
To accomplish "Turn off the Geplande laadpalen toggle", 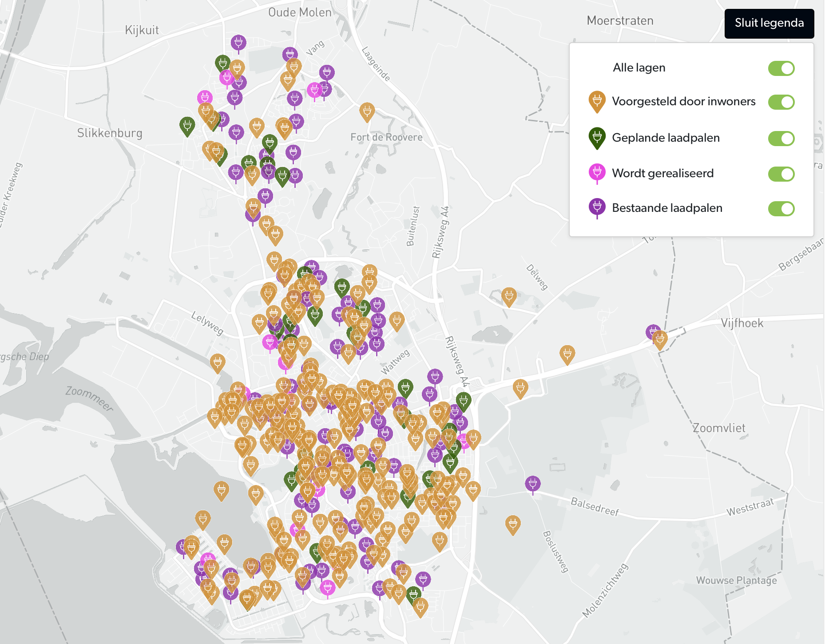I will [781, 139].
